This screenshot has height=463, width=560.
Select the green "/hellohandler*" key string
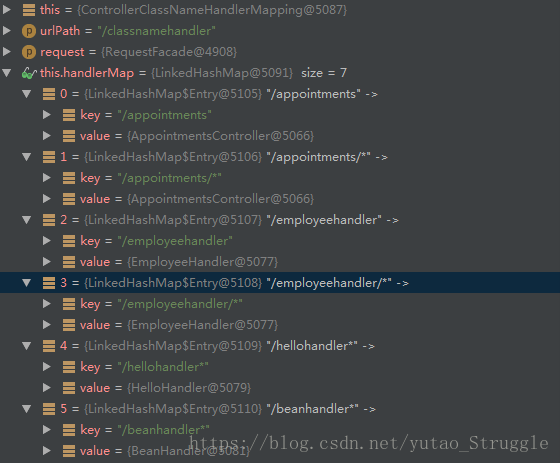pyautogui.click(x=163, y=367)
